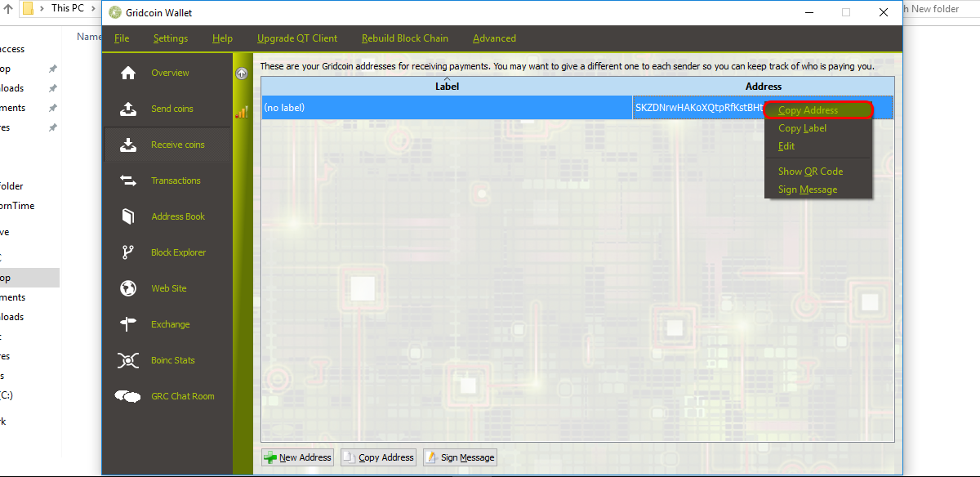Choose Copy Address from the context menu
Viewport: 980px width, 477px height.
point(819,110)
